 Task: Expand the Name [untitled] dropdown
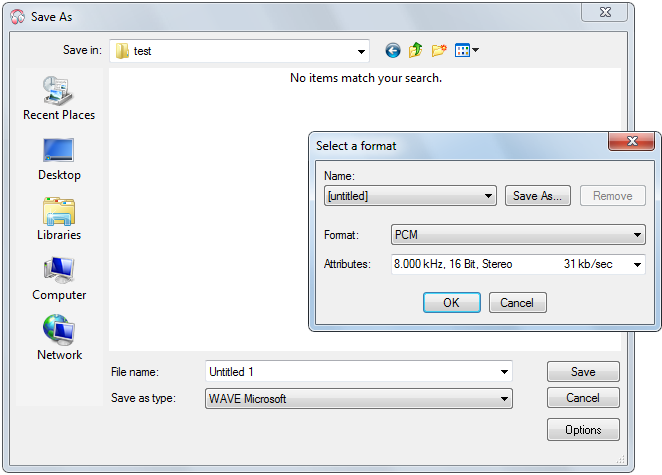(488, 196)
